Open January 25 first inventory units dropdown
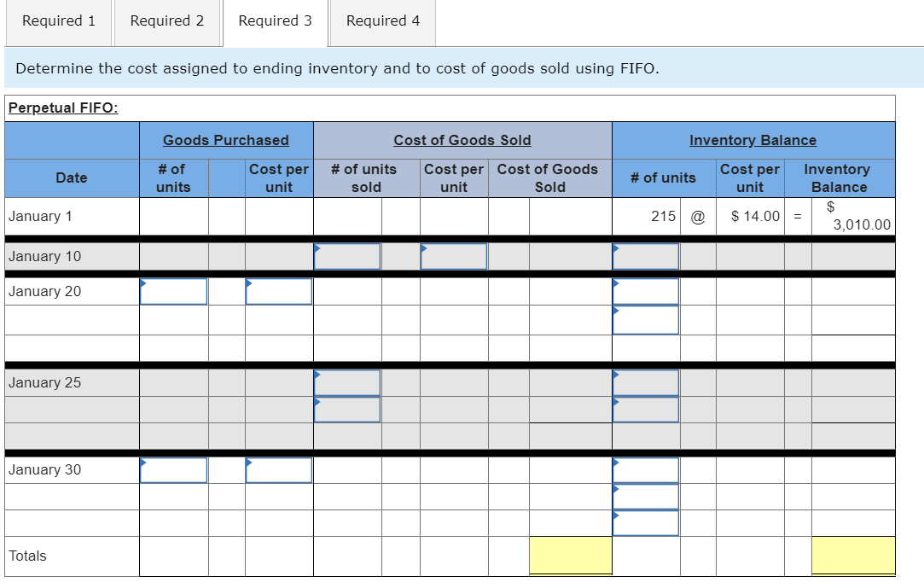Image resolution: width=924 pixels, height=588 pixels. point(646,383)
